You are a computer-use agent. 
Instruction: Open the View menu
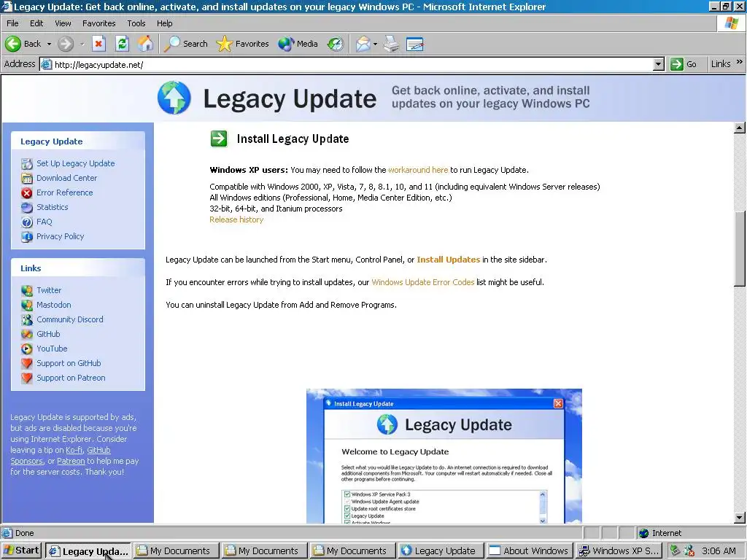(x=63, y=23)
